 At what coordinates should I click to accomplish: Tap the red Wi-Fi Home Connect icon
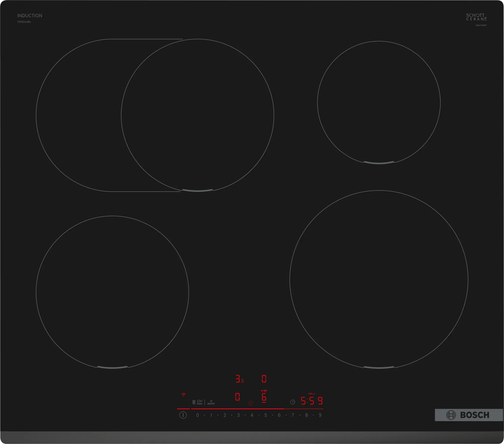coord(183,395)
